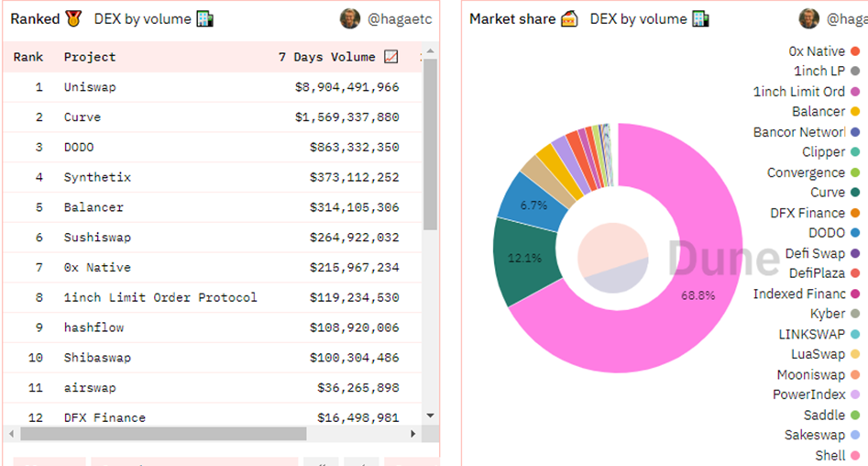Image resolution: width=868 pixels, height=466 pixels.
Task: Select the DODO project cell in the table
Action: [79, 148]
